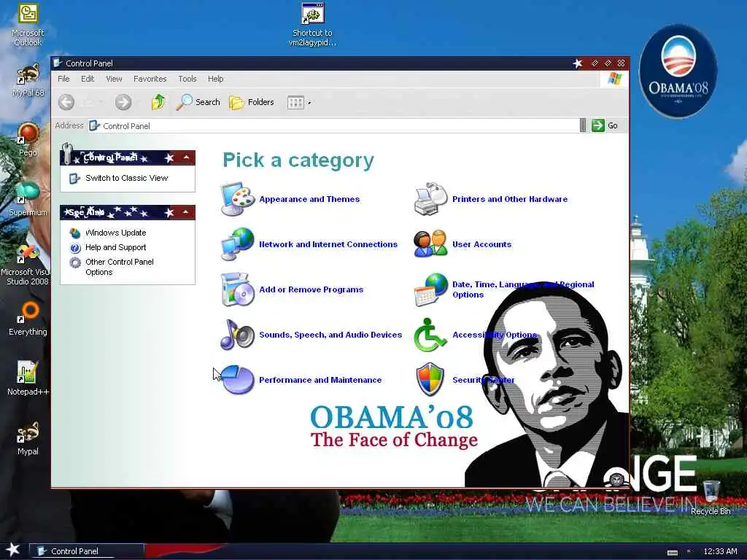
Task: Select the Notepad++ desktop shortcut
Action: tap(28, 378)
